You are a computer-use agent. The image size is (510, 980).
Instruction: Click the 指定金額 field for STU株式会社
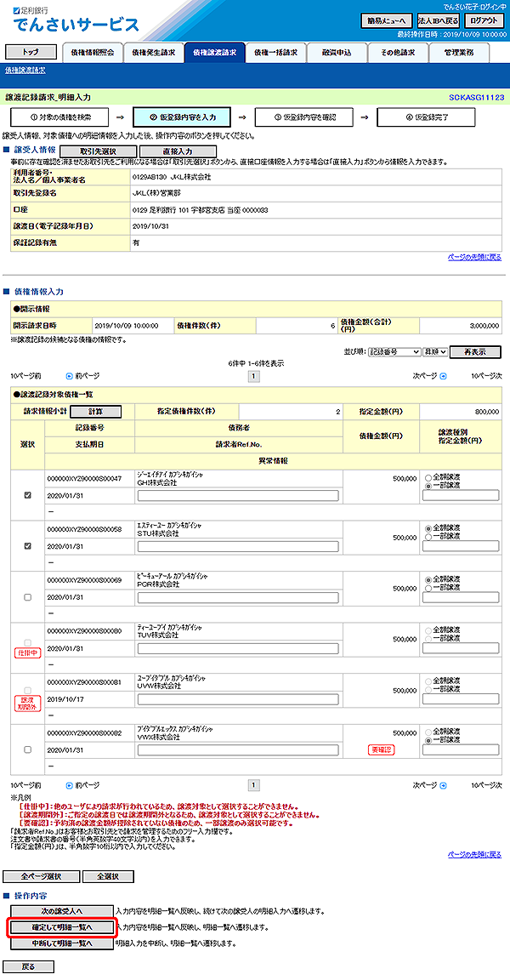coord(461,545)
